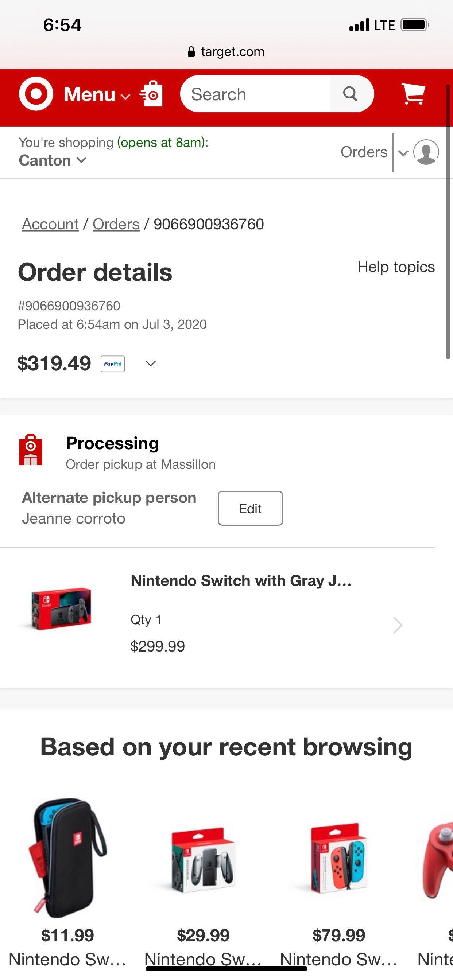Expand the account chevron beside Orders

[x=403, y=153]
